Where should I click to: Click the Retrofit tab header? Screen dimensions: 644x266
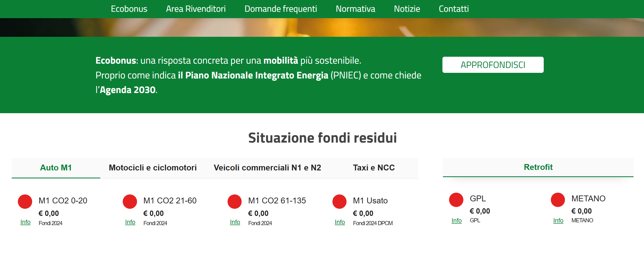coord(538,167)
